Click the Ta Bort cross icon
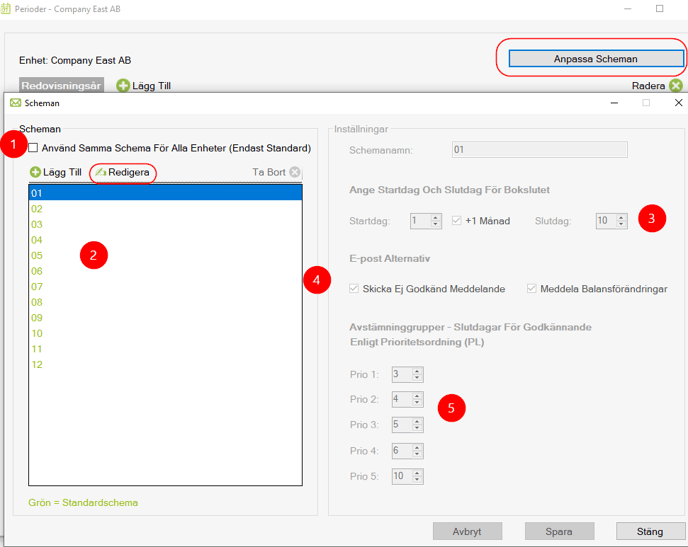 click(x=295, y=172)
